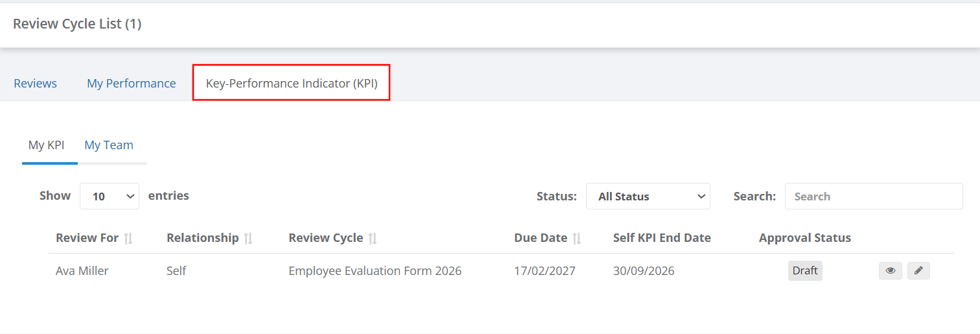Click the Employee Evaluation Form 2026 cell
Screen dimensions: 980x334
pos(375,270)
